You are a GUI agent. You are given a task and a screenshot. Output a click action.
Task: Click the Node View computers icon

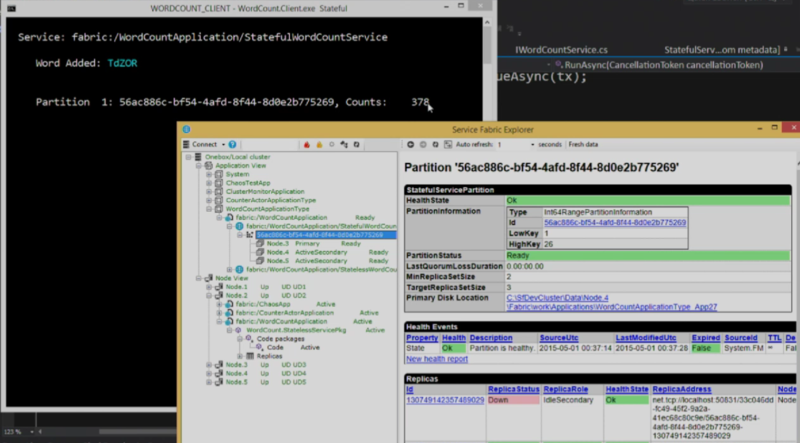tap(209, 278)
